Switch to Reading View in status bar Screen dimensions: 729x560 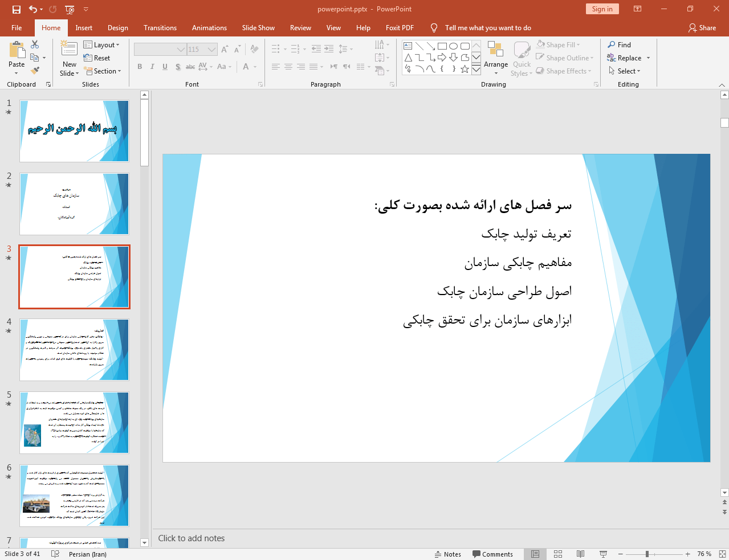coord(580,554)
